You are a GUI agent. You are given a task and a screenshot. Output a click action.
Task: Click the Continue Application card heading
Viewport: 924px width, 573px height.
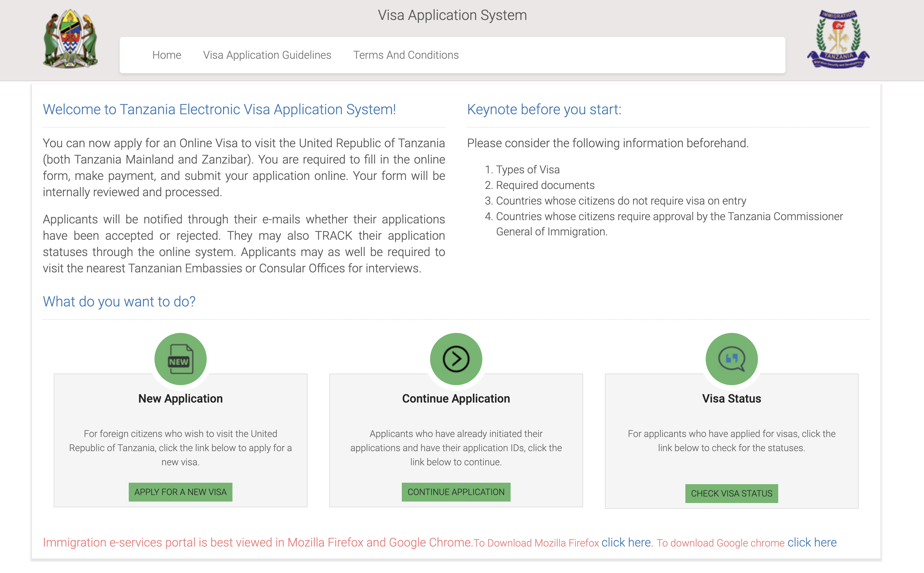point(456,399)
